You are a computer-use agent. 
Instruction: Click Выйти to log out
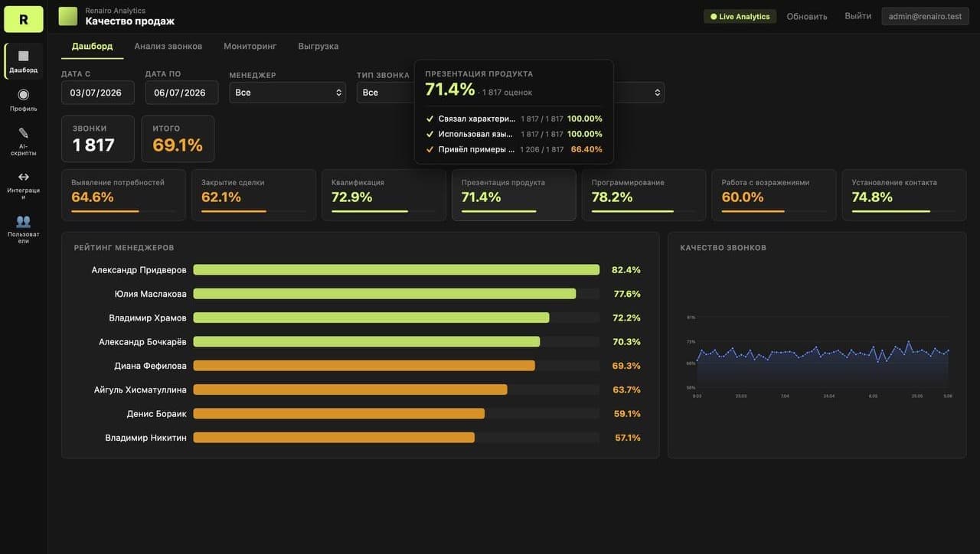point(857,16)
